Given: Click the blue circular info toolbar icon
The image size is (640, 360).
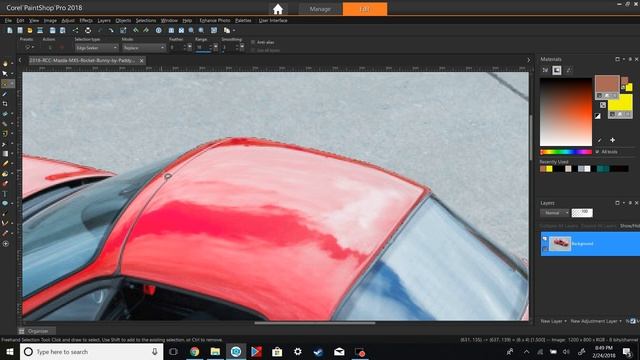Looking at the screenshot, I should point(158,30).
